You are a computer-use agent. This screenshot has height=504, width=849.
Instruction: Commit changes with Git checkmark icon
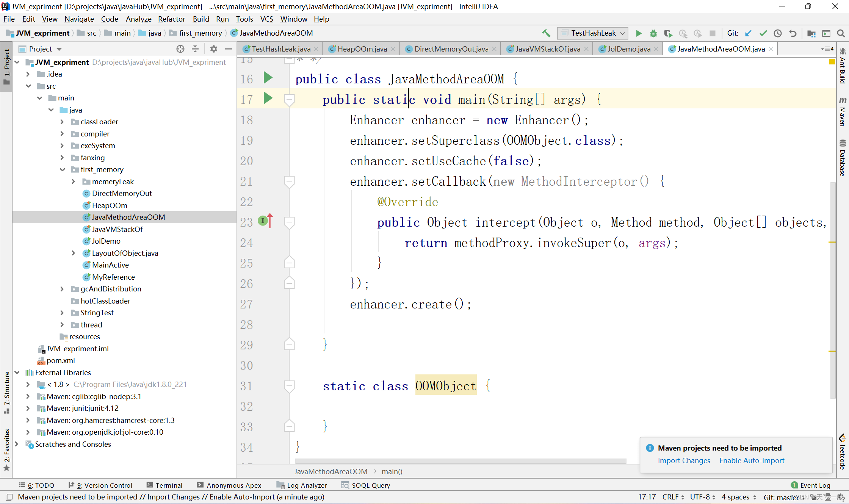tap(763, 33)
